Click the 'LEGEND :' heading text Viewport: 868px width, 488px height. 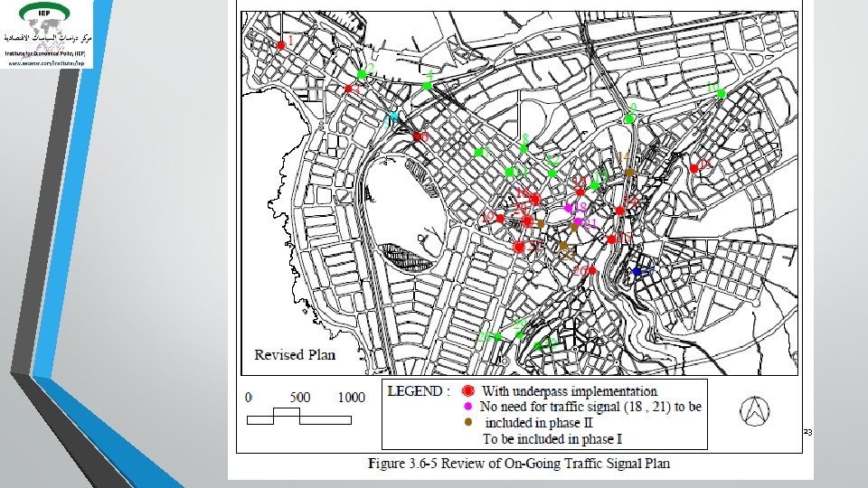[418, 391]
